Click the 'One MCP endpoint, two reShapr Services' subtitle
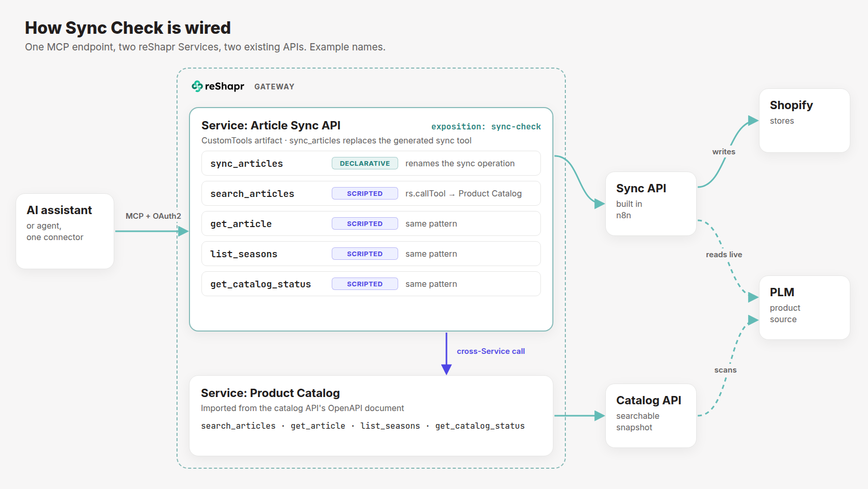Screen dimensions: 868x489 [x=205, y=47]
